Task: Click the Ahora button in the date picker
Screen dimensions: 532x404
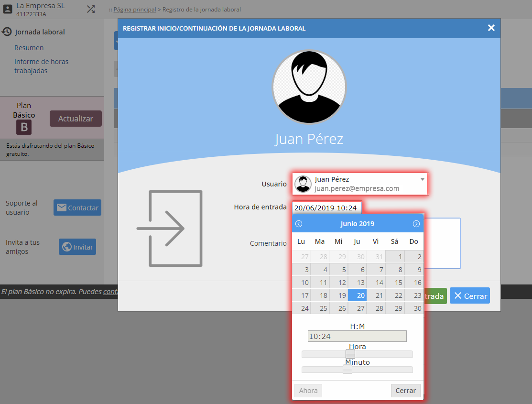Action: (x=308, y=391)
